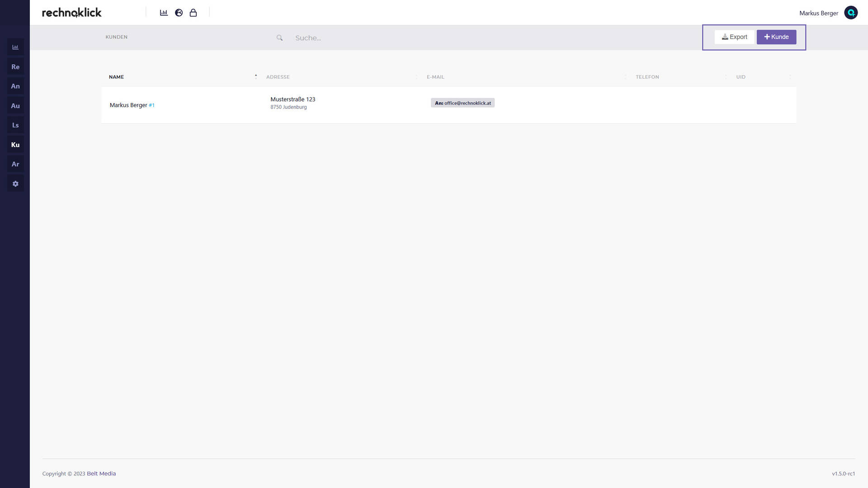Add a new Kunde

tap(776, 37)
